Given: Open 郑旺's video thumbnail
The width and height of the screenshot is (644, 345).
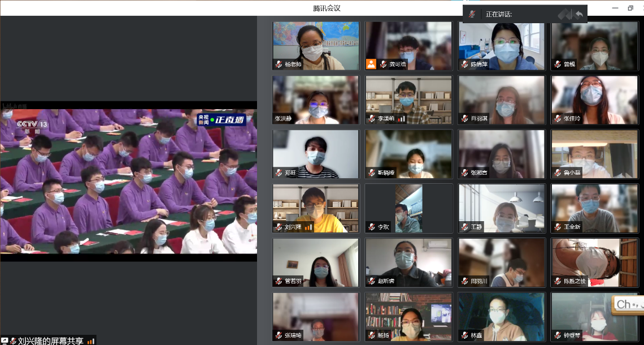Looking at the screenshot, I should click(x=315, y=154).
